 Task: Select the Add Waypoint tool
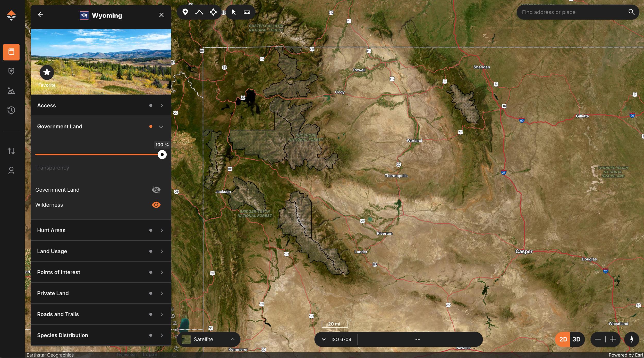(x=185, y=12)
